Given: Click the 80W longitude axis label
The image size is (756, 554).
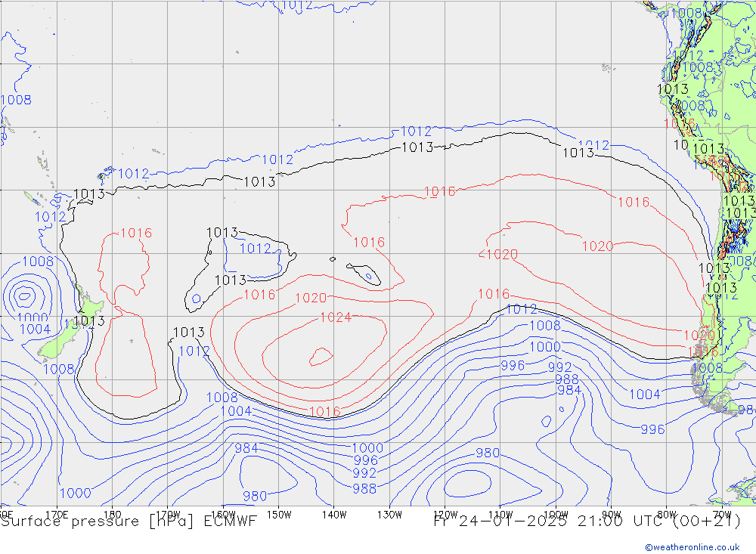Looking at the screenshot, I should pos(666,514).
